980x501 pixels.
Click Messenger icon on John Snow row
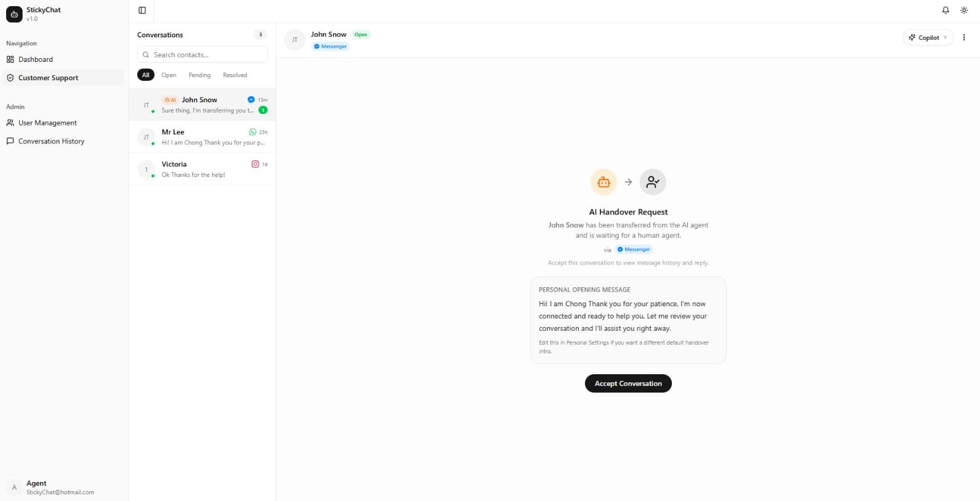pos(251,100)
